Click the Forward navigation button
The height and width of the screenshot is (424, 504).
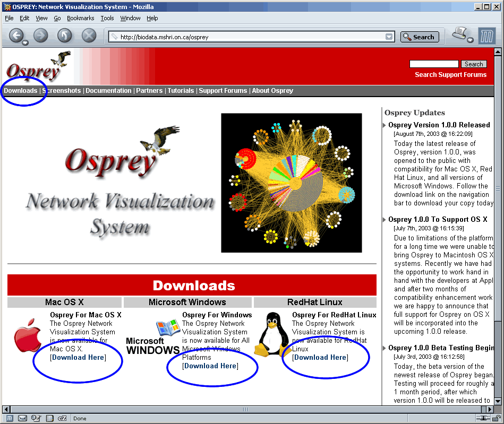(x=40, y=36)
